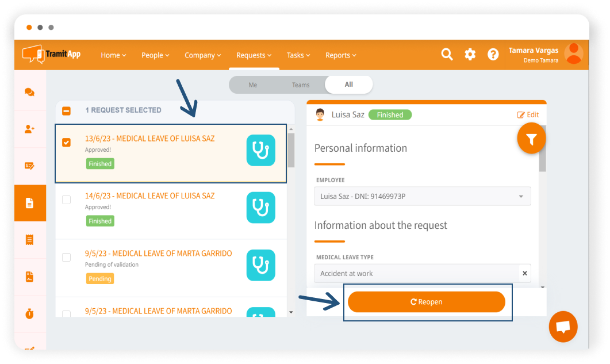Open the stopwatch icon in sidebar
Viewport: 610px width, 364px height.
pos(30,313)
